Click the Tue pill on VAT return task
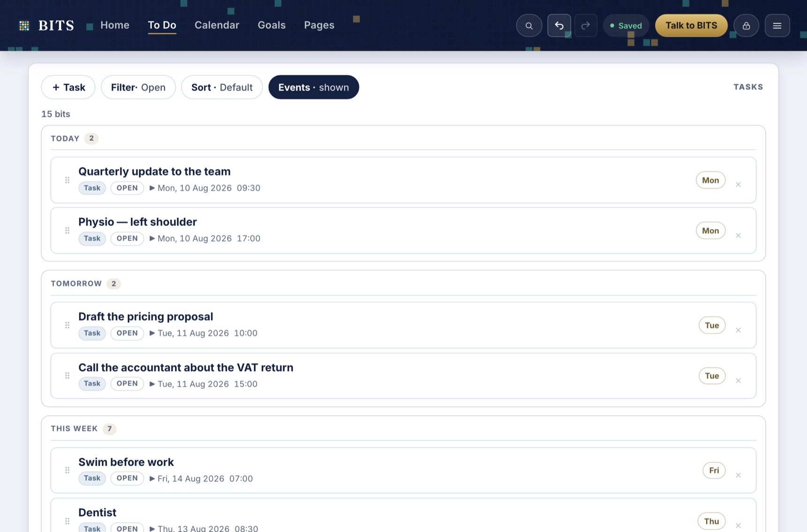 [712, 376]
